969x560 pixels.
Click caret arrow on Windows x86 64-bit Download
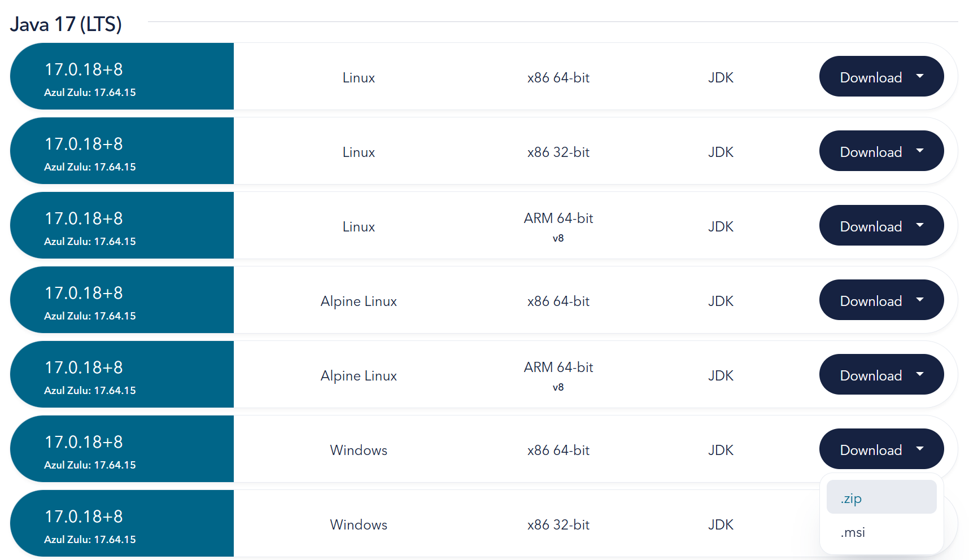920,449
